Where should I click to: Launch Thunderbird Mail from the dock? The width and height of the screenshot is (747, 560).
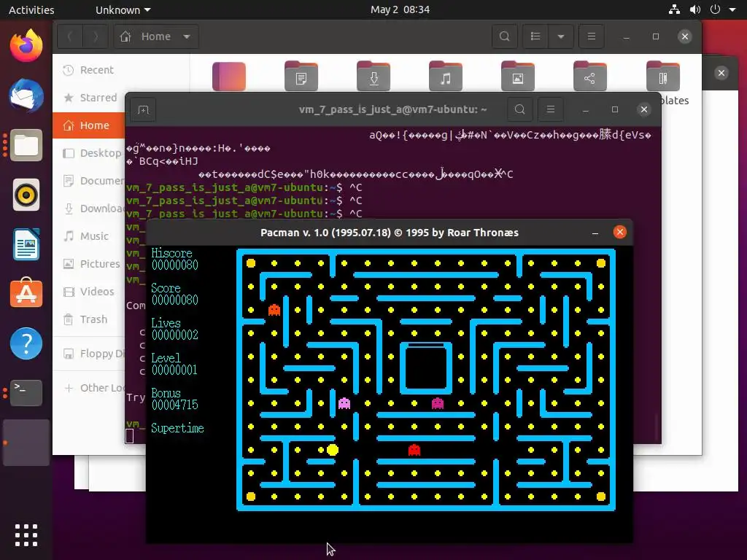point(26,96)
